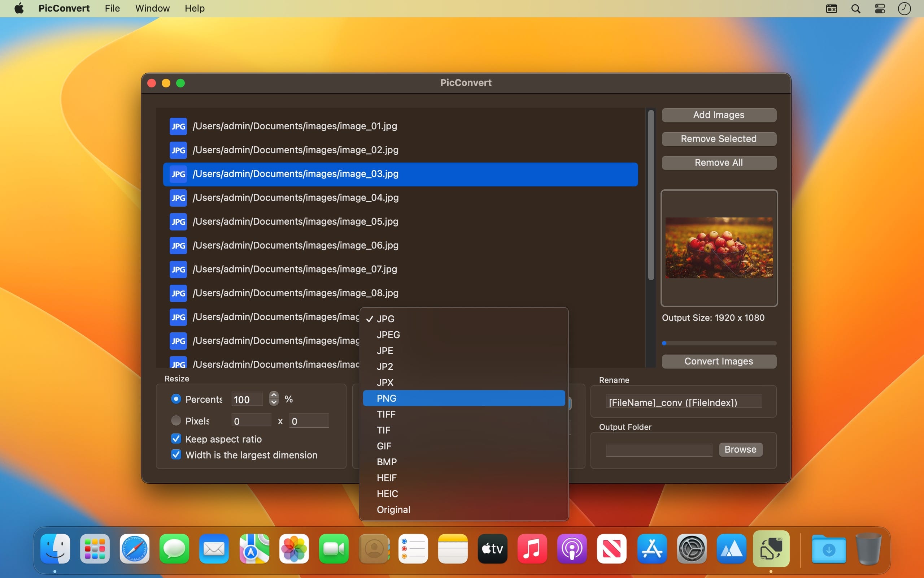The width and height of the screenshot is (924, 578).
Task: Open Podcasts from the Dock
Action: [x=572, y=549]
